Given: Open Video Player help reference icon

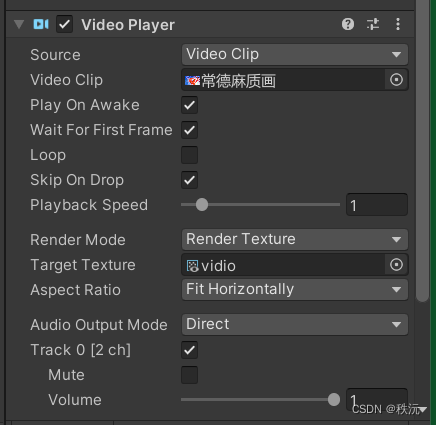Looking at the screenshot, I should [x=348, y=24].
